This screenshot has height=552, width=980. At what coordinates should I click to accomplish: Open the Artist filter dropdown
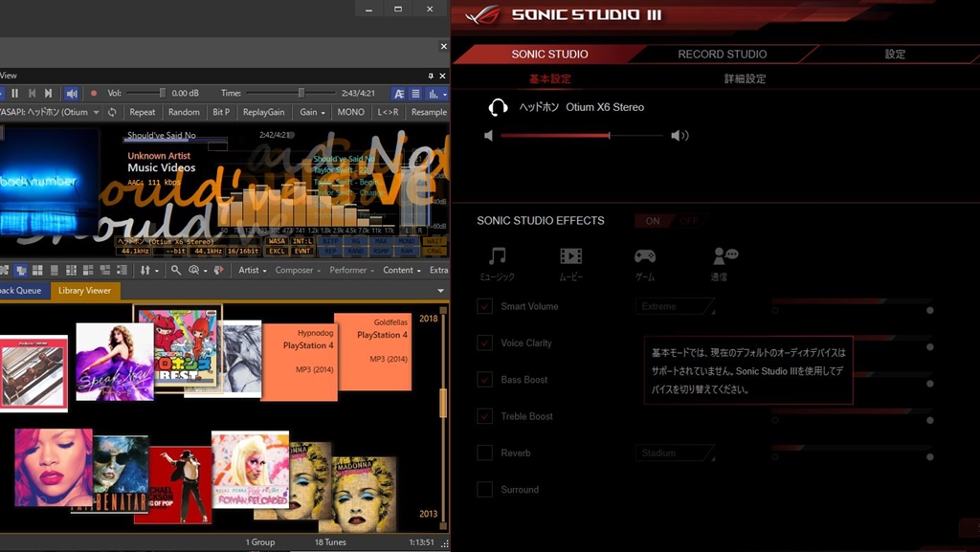pyautogui.click(x=253, y=270)
